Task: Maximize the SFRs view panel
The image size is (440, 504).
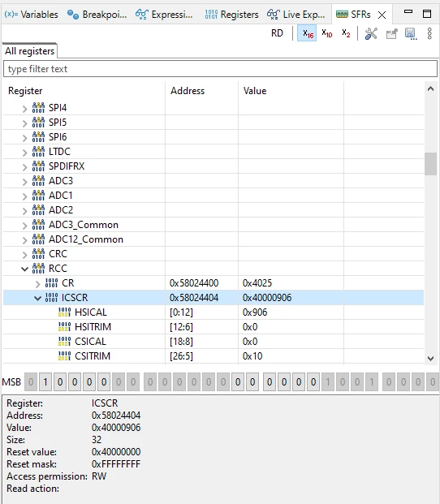Action: coord(427,14)
